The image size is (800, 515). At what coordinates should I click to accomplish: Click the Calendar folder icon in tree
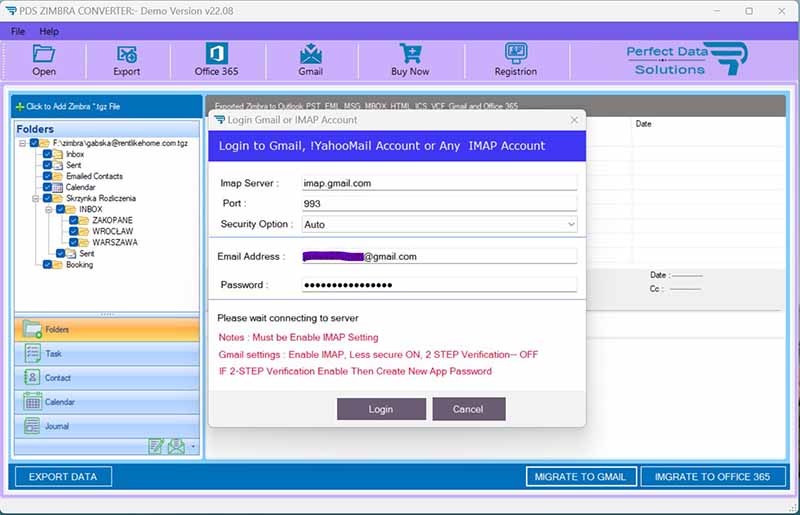coord(59,187)
